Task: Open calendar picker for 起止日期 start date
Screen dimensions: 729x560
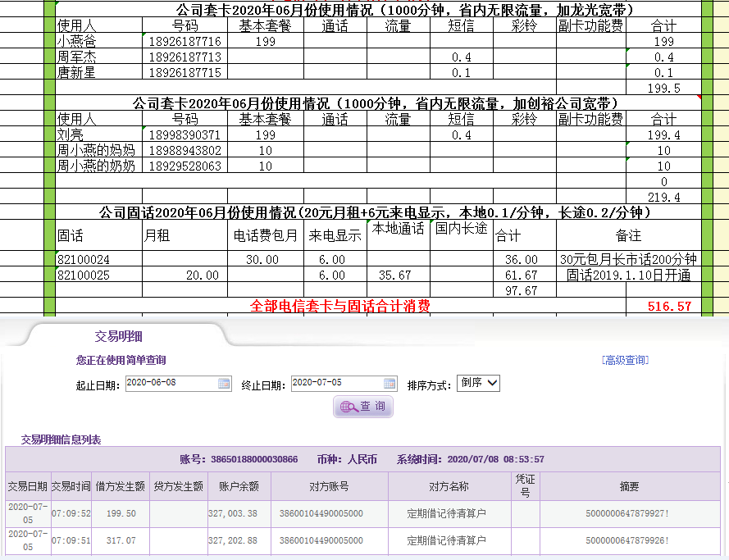Action: click(224, 384)
